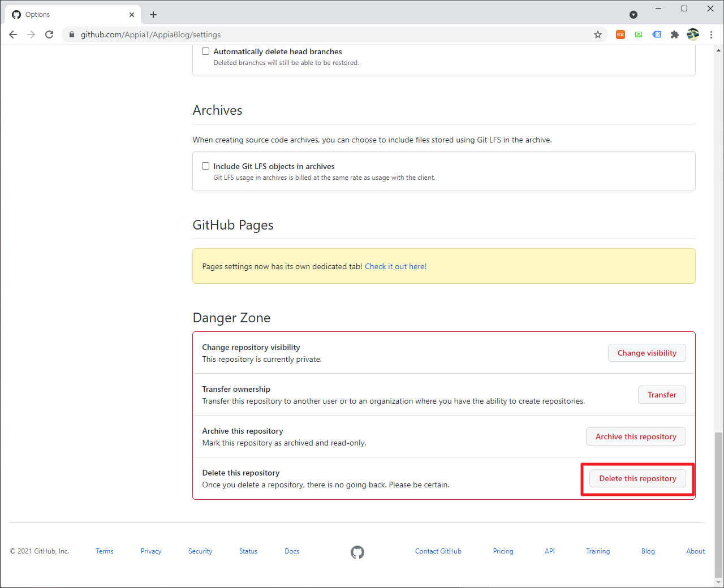
Task: Open the Security footer link
Action: tap(200, 551)
